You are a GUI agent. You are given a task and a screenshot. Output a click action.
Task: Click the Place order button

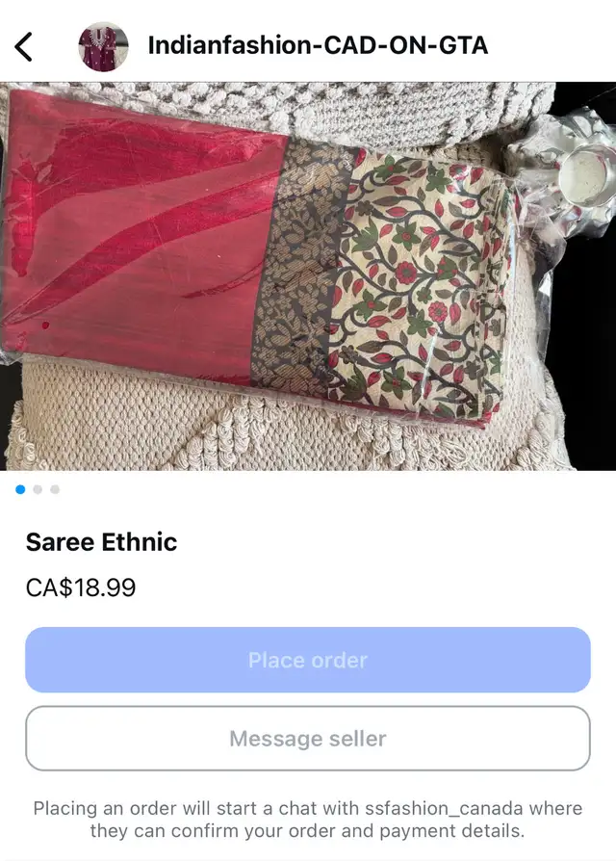[x=308, y=660]
